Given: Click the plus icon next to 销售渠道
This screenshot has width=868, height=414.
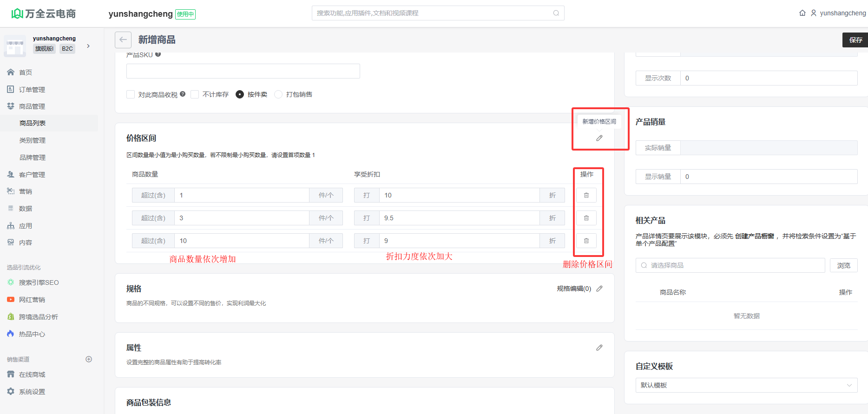Looking at the screenshot, I should click(89, 359).
